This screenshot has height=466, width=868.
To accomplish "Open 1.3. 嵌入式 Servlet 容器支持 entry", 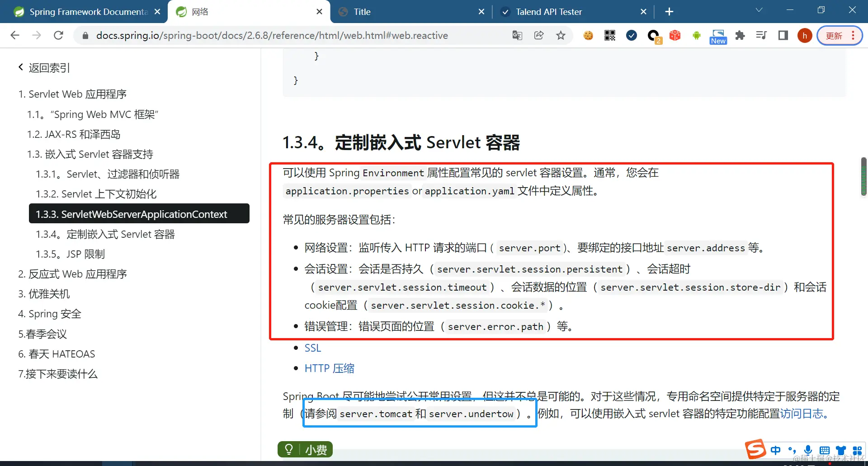I will tap(90, 154).
